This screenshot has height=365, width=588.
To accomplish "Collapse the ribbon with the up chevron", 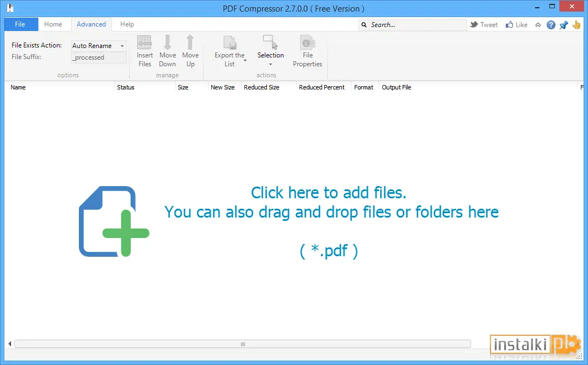I will 538,25.
